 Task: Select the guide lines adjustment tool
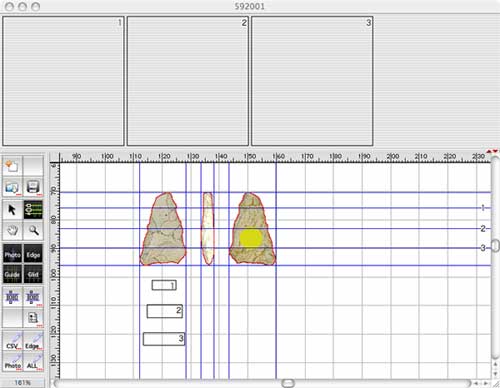(33, 210)
